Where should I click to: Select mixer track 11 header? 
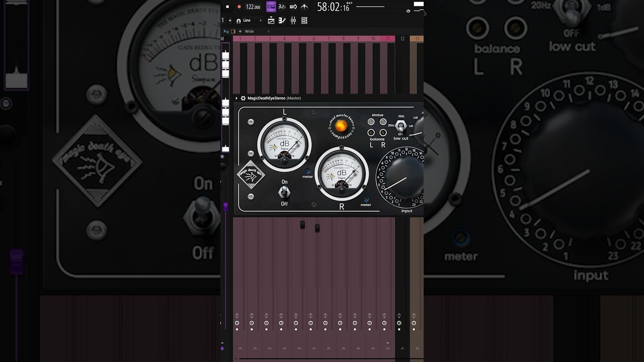coord(388,39)
